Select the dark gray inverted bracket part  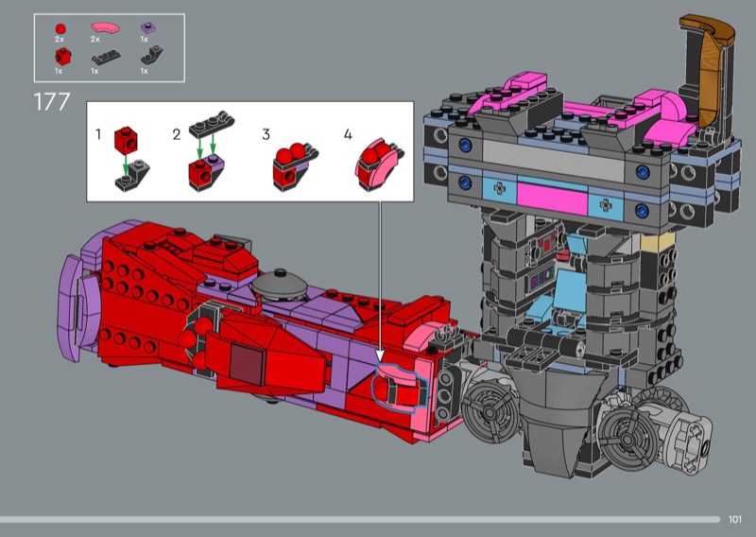click(144, 58)
